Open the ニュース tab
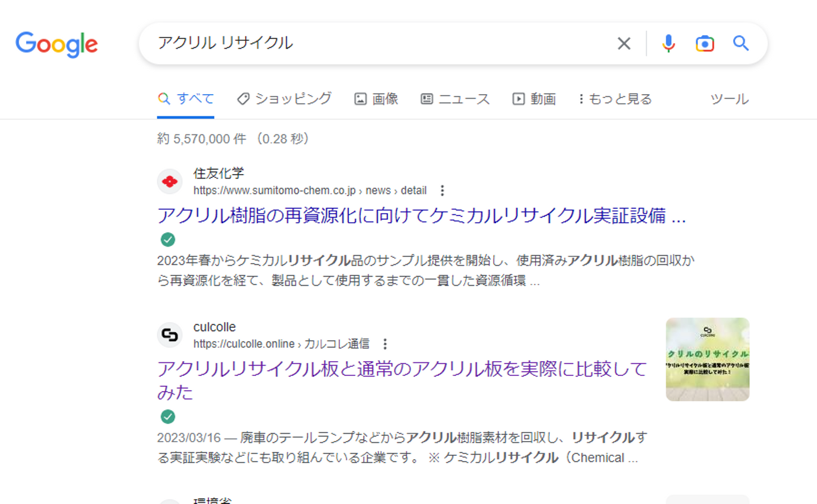Viewport: 817px width, 504px height. (x=455, y=99)
